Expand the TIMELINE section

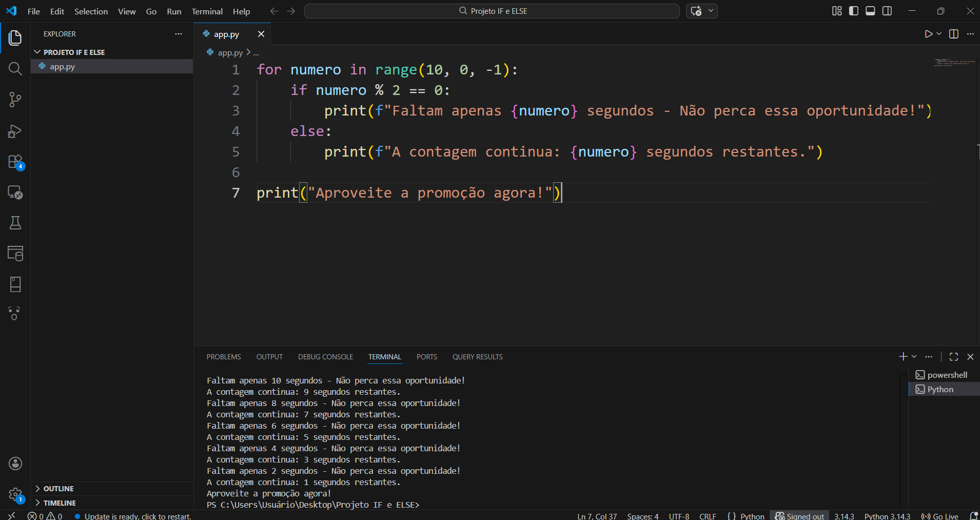point(59,503)
